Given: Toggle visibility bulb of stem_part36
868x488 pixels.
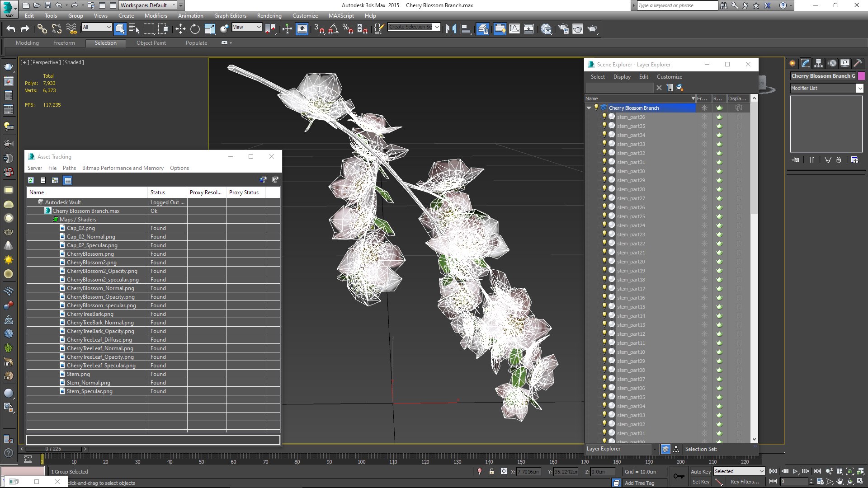Looking at the screenshot, I should 604,117.
